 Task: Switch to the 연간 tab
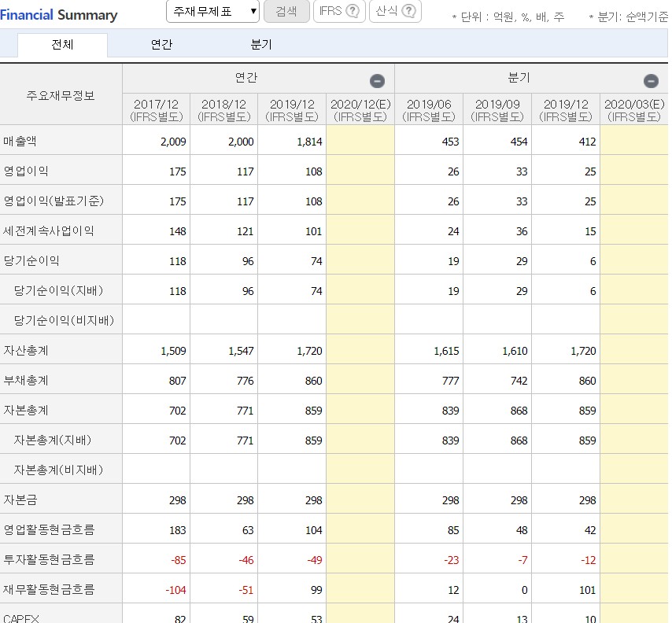point(161,45)
